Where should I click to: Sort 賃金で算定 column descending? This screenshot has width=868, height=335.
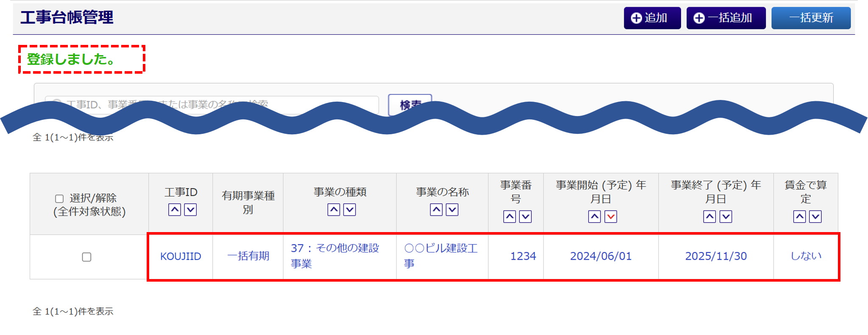click(x=815, y=217)
